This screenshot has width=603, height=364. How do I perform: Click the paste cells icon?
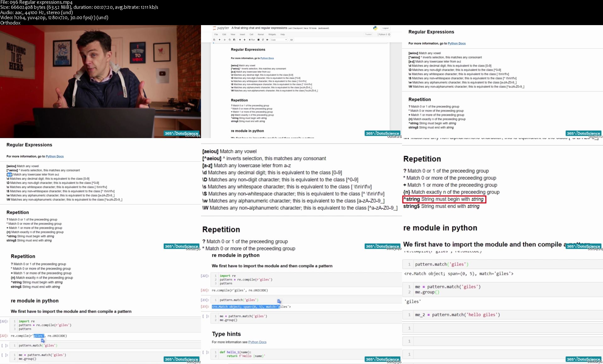coord(234,40)
